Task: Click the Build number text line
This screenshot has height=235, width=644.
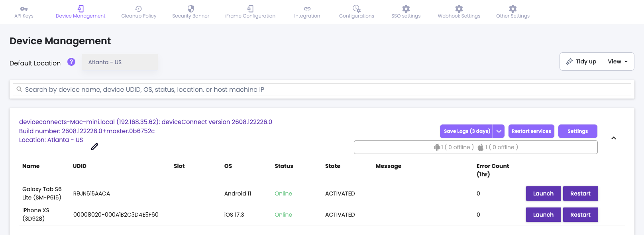Action: [87, 131]
